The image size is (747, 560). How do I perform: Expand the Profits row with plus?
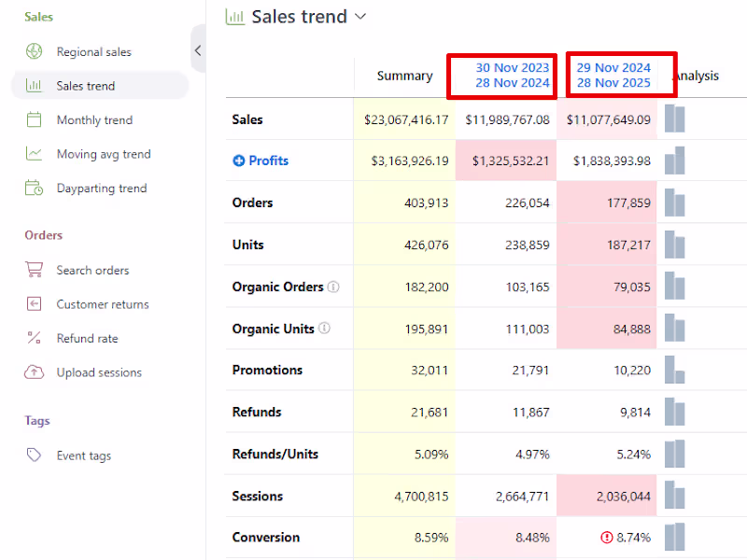[238, 161]
